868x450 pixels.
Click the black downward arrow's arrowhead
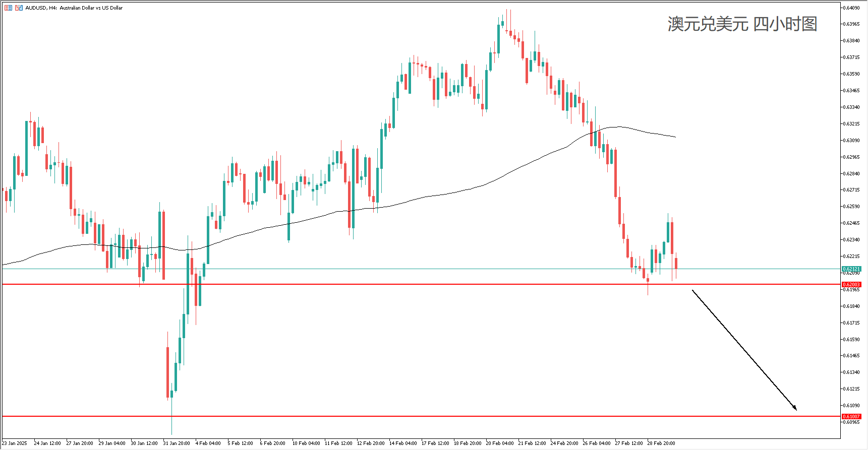point(795,409)
